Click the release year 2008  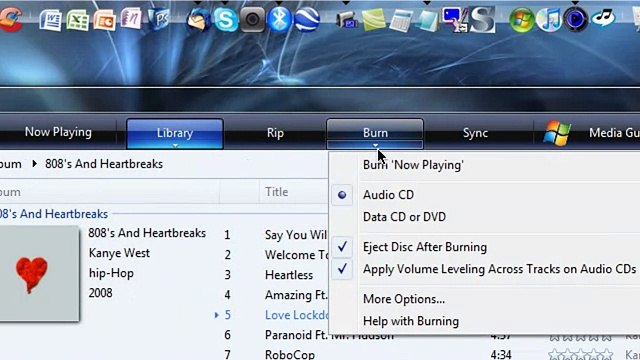pos(100,293)
